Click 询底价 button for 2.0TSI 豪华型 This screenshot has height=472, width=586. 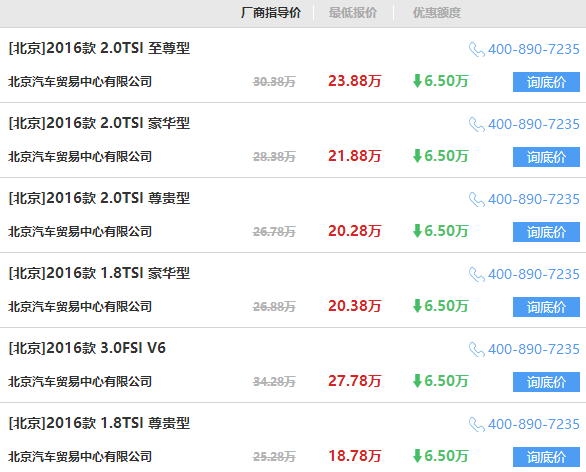[546, 157]
